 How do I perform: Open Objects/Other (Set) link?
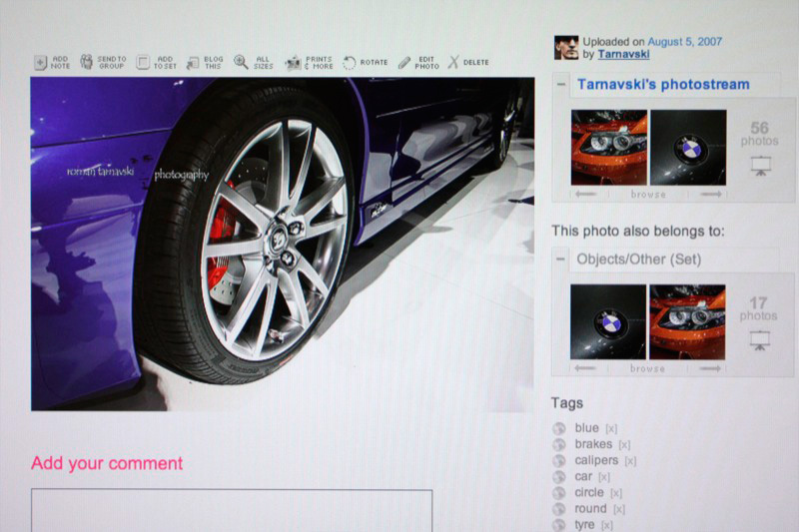click(639, 260)
